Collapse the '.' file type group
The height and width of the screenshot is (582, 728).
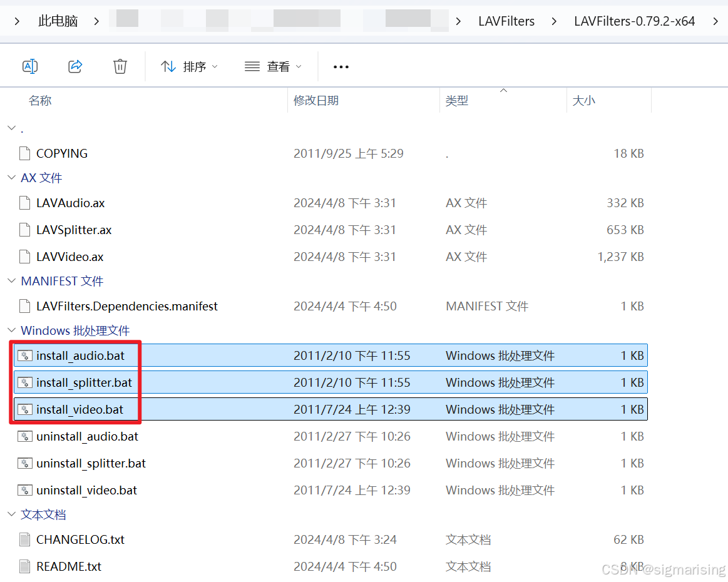click(12, 128)
